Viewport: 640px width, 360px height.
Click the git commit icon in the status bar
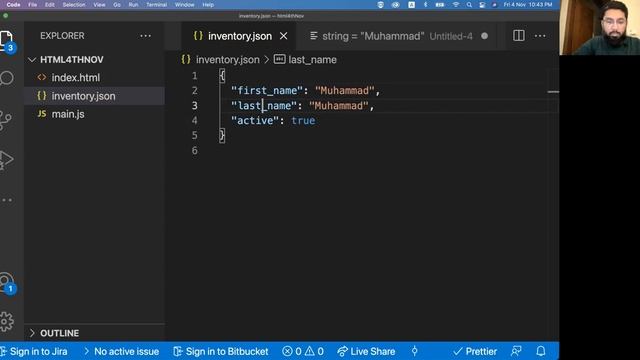click(414, 351)
